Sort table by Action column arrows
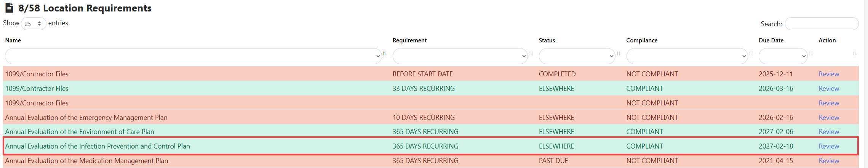This screenshot has width=868, height=168. 855,53
